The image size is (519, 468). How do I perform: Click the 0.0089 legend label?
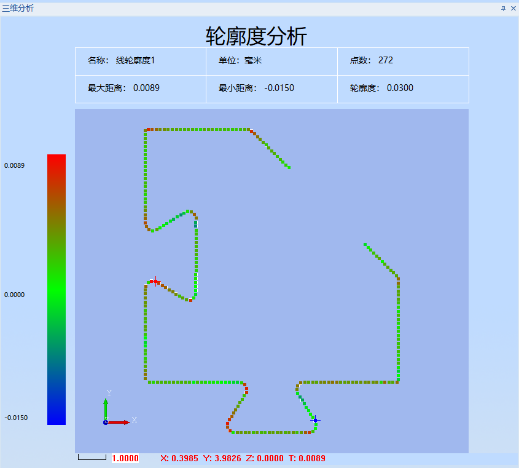(14, 166)
